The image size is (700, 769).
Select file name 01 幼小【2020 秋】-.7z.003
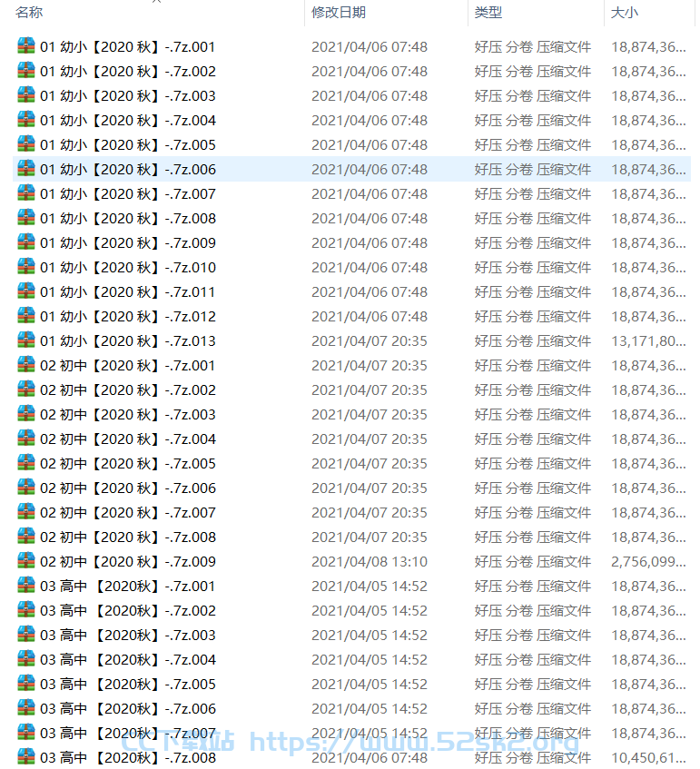(127, 96)
